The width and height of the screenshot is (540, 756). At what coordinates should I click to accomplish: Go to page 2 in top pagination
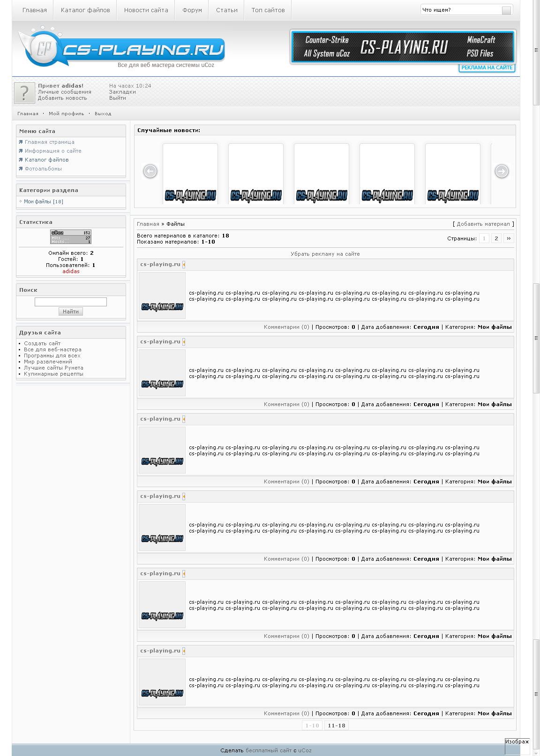tap(496, 238)
